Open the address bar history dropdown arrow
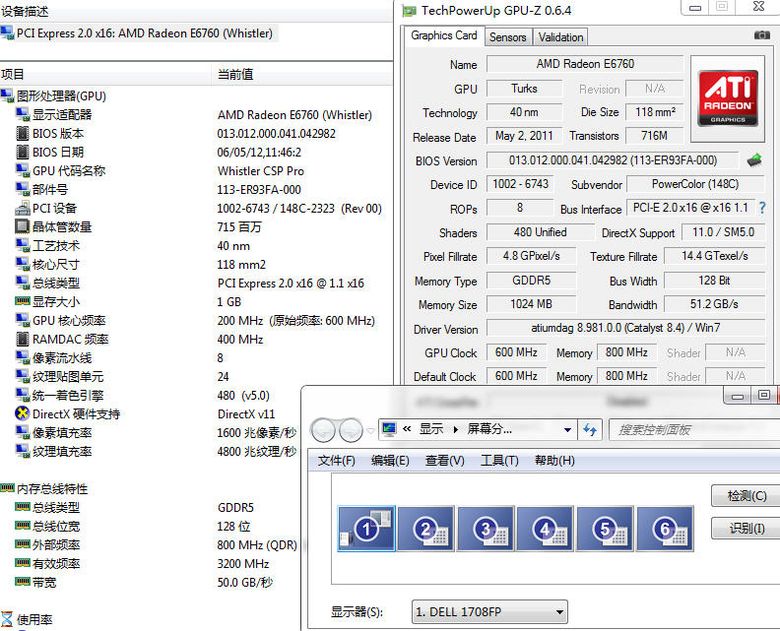The height and width of the screenshot is (631, 780). [x=567, y=429]
